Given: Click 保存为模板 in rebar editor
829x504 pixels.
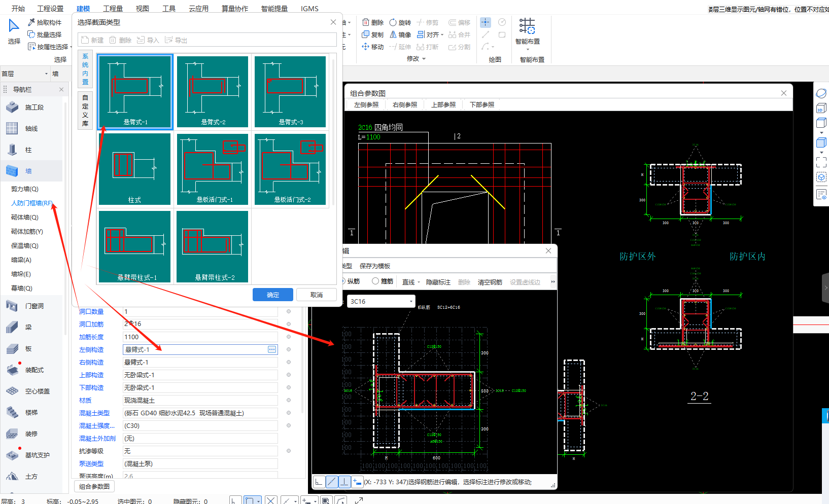Looking at the screenshot, I should coord(375,266).
